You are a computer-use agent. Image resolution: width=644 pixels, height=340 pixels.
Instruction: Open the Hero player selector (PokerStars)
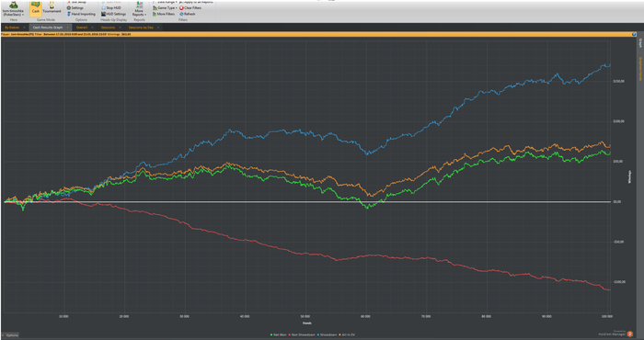coord(14,8)
